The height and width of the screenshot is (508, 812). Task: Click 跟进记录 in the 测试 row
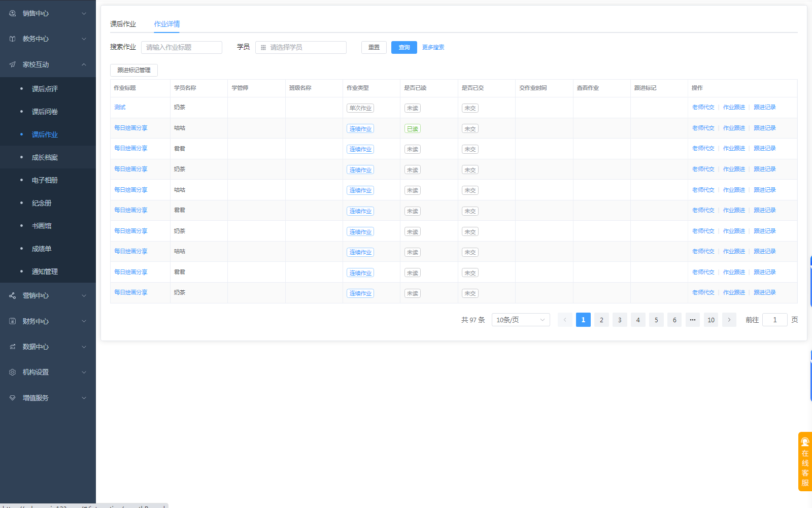tap(765, 107)
